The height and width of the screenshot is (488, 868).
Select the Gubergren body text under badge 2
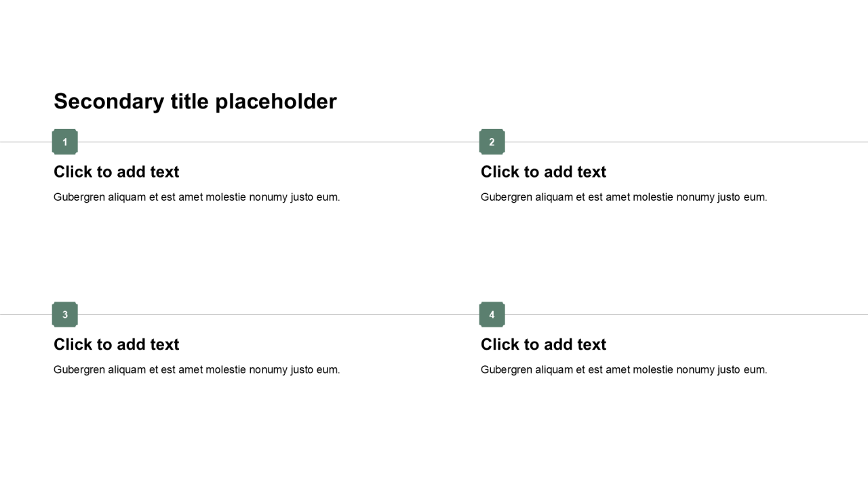point(624,197)
